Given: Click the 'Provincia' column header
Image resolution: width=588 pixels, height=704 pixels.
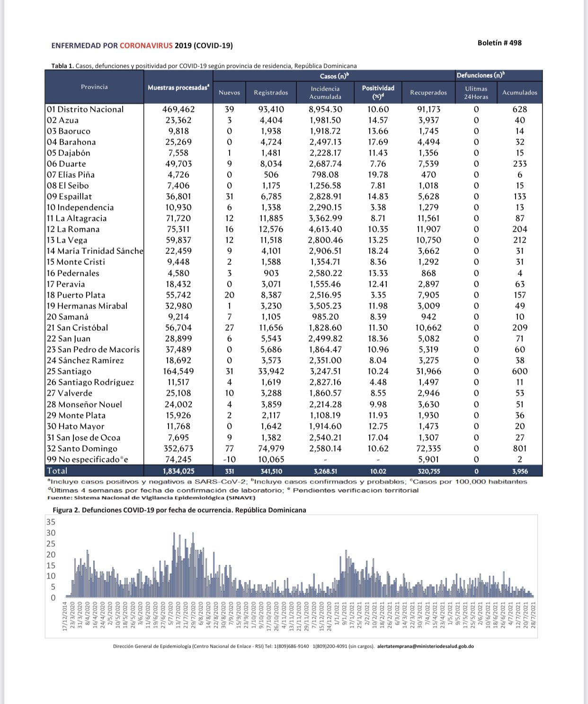Looking at the screenshot, I should coord(94,87).
